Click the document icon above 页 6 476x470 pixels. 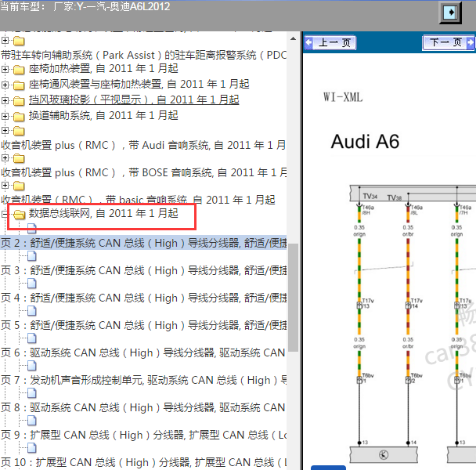(x=32, y=338)
